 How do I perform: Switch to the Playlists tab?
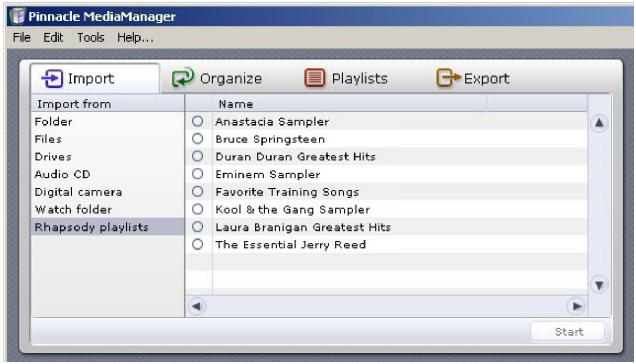346,79
